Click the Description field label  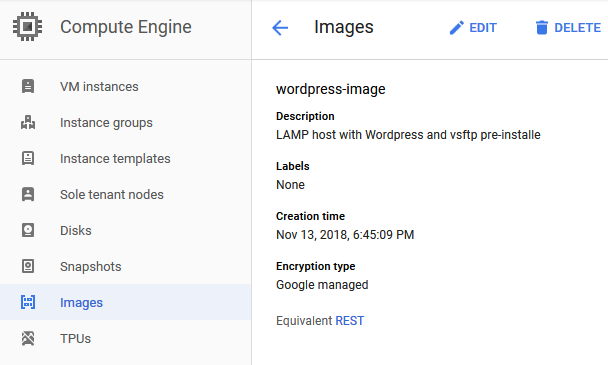(x=305, y=116)
